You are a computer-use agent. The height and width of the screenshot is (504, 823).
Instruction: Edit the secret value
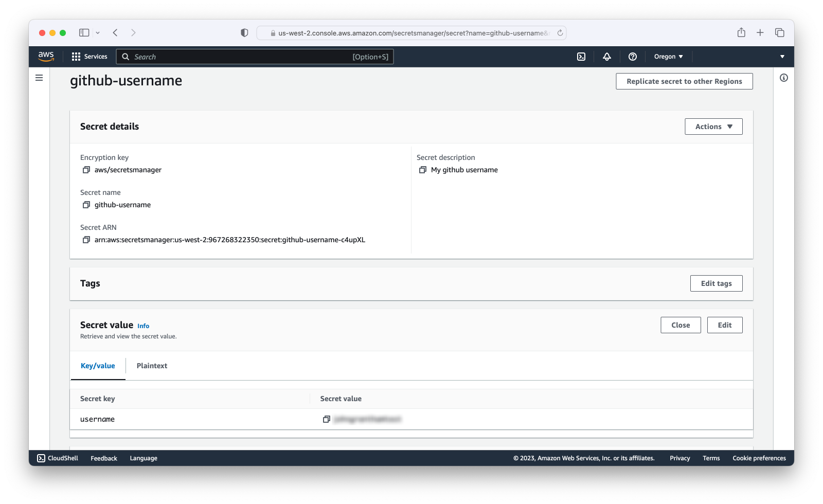tap(725, 325)
